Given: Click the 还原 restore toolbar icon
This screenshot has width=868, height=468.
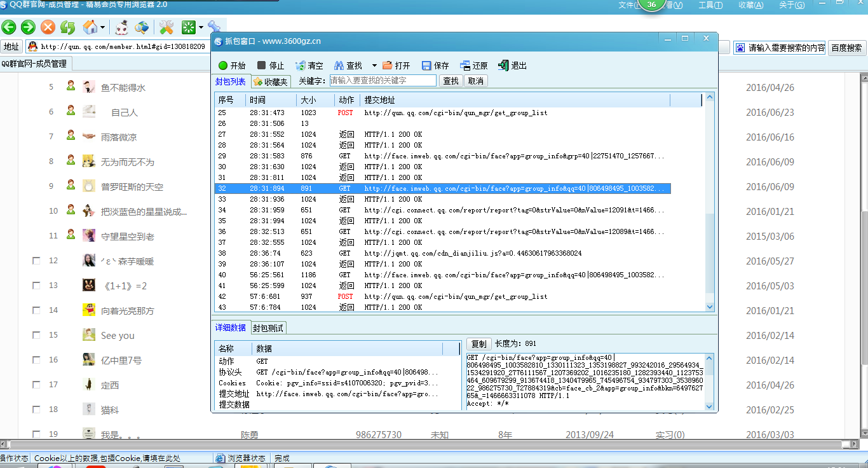Looking at the screenshot, I should pyautogui.click(x=474, y=65).
